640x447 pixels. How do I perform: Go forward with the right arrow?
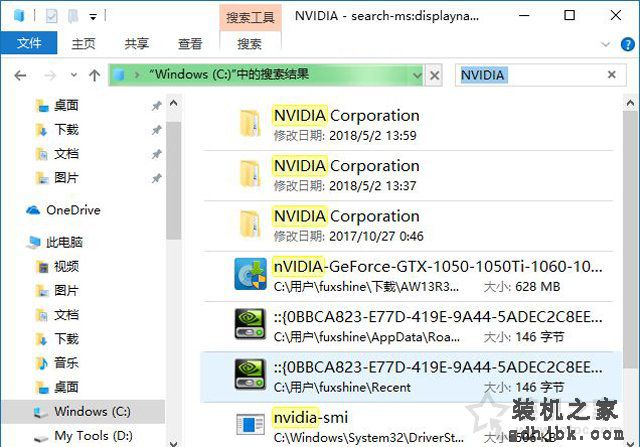pyautogui.click(x=49, y=75)
